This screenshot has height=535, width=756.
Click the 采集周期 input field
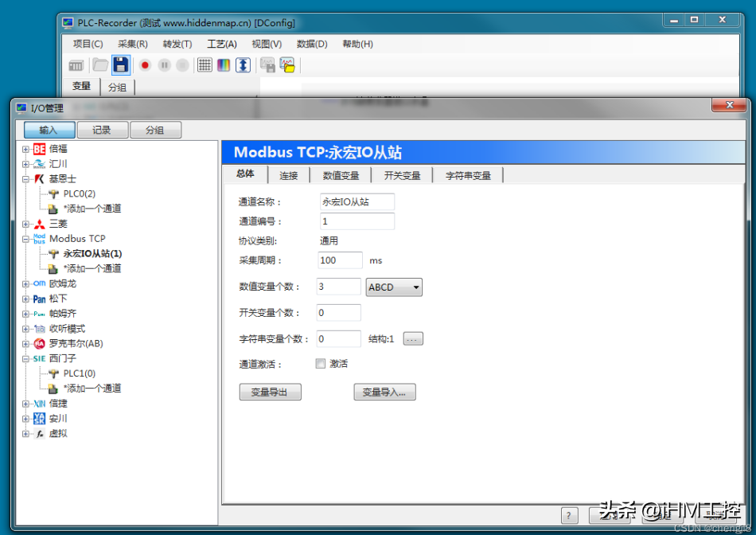tap(339, 260)
